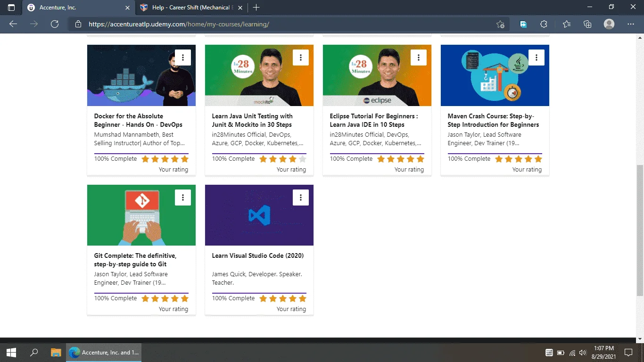
Task: Open Eclipse Tutorial For Beginners course title
Action: [374, 120]
